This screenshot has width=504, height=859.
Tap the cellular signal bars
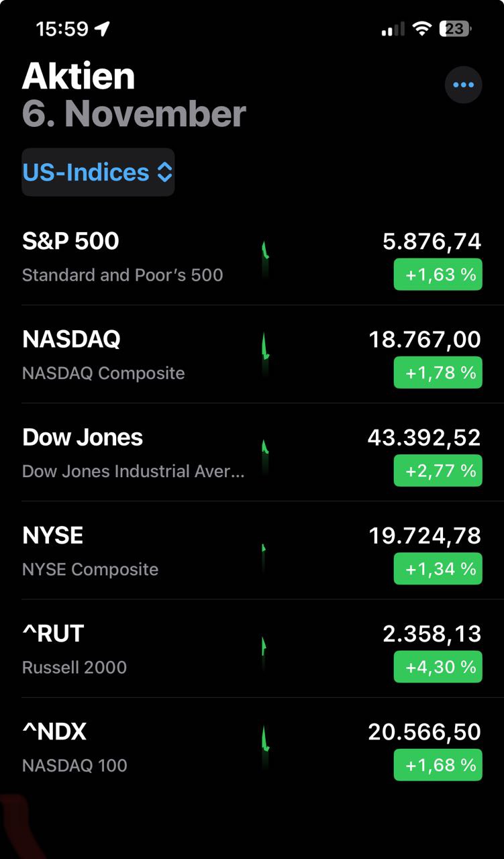(x=393, y=29)
